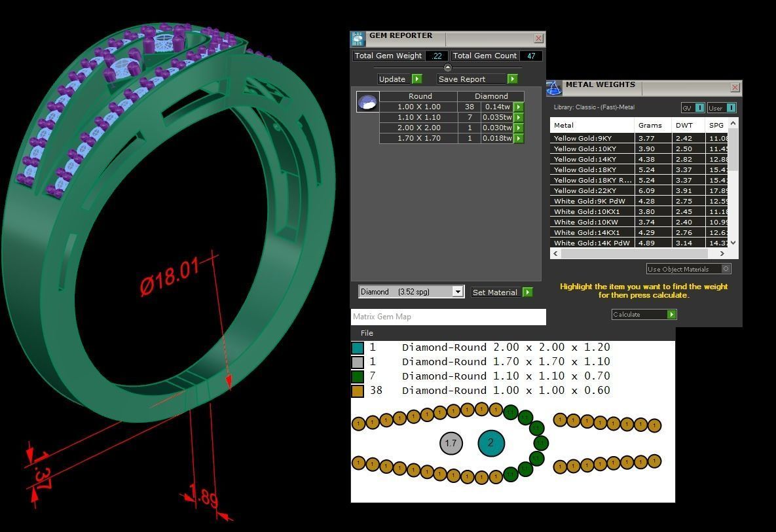This screenshot has height=532, width=776.
Task: Click green arrow on 1.10 X 1.10 row
Action: [x=519, y=117]
